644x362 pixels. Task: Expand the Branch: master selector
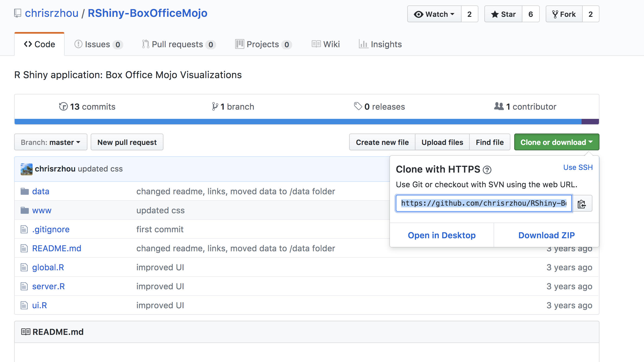[51, 142]
